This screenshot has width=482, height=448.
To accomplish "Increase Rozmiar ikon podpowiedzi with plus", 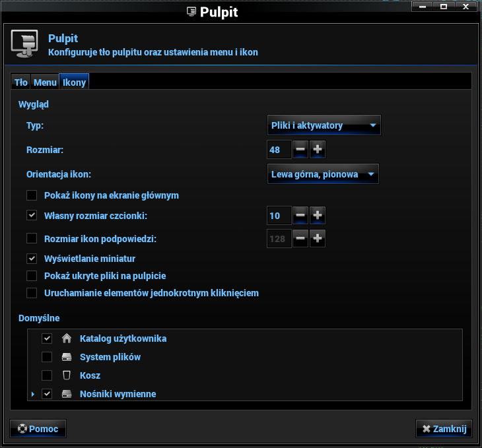I will 317,238.
